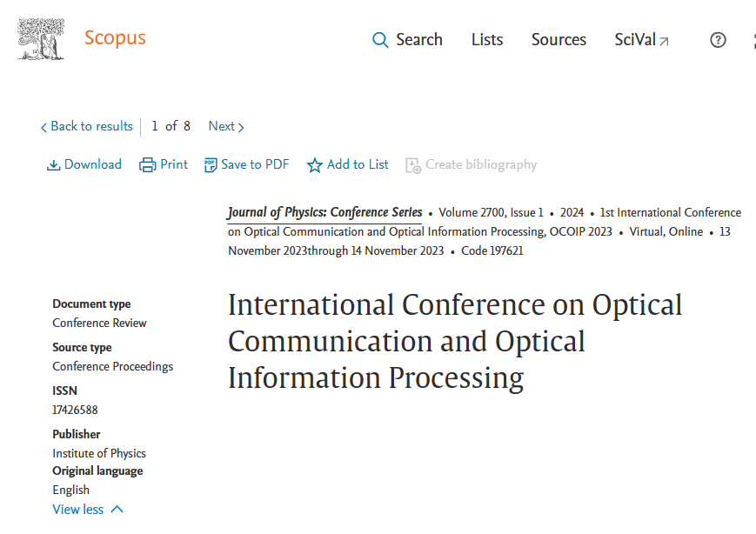The width and height of the screenshot is (756, 534).
Task: Click the Add to List star
Action: click(x=315, y=165)
